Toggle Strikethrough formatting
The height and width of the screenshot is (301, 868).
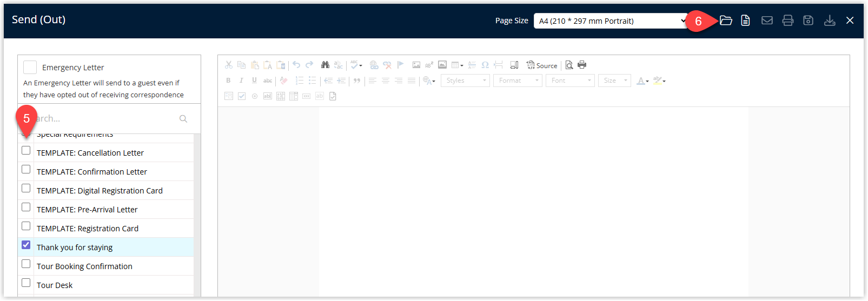coord(268,81)
